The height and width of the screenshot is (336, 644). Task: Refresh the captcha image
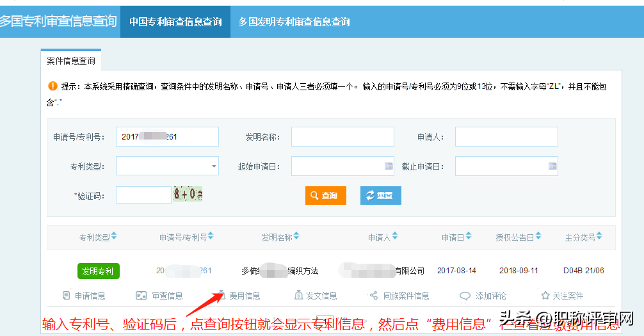pyautogui.click(x=188, y=195)
